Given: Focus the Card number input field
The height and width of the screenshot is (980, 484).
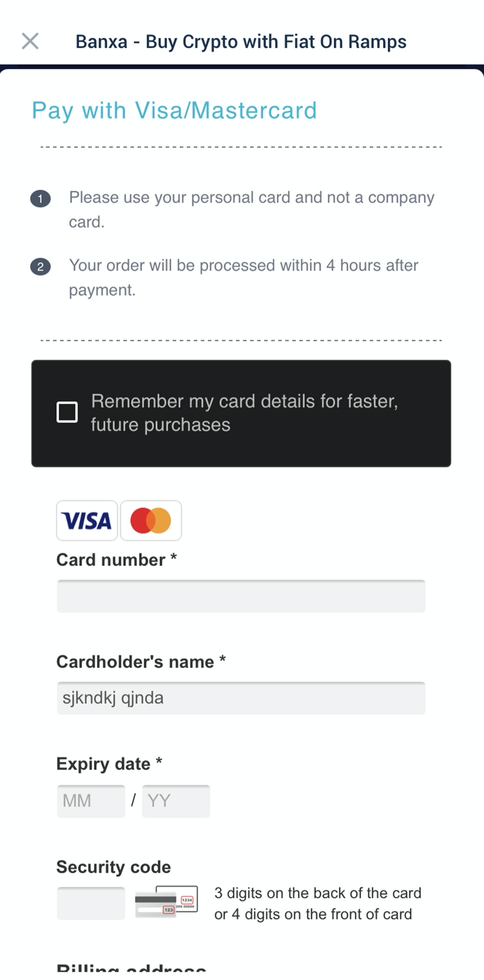Looking at the screenshot, I should (x=241, y=596).
